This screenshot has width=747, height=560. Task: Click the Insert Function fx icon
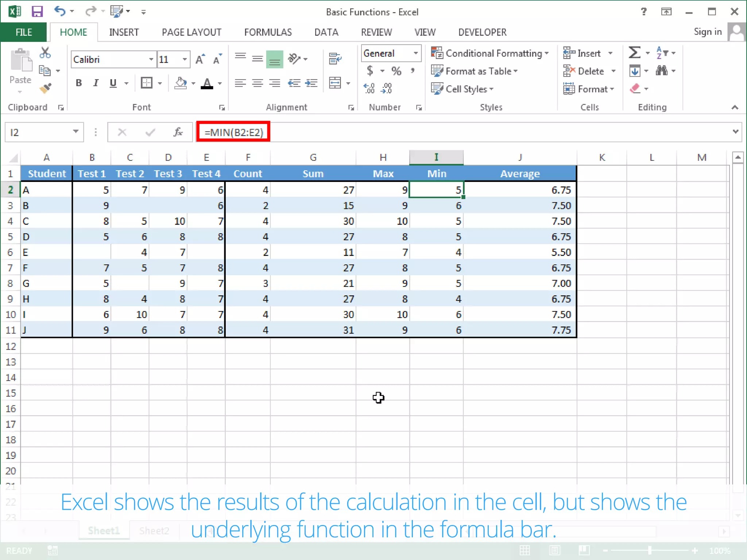[178, 132]
